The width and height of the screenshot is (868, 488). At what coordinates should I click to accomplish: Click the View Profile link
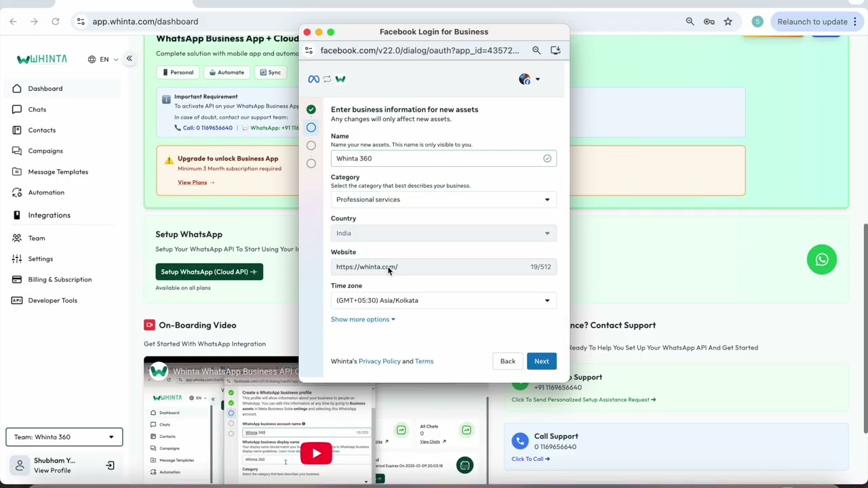[x=52, y=471]
